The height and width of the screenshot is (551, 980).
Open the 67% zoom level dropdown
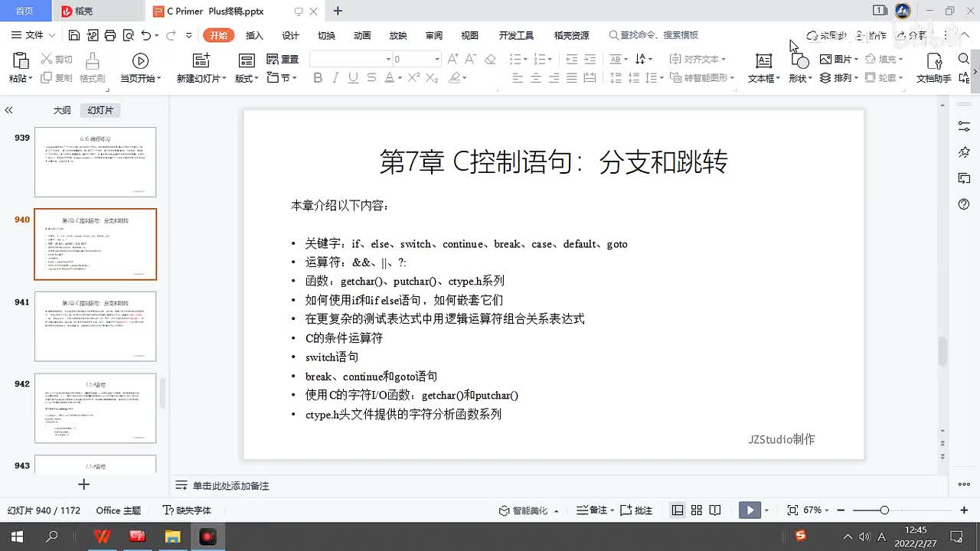815,510
